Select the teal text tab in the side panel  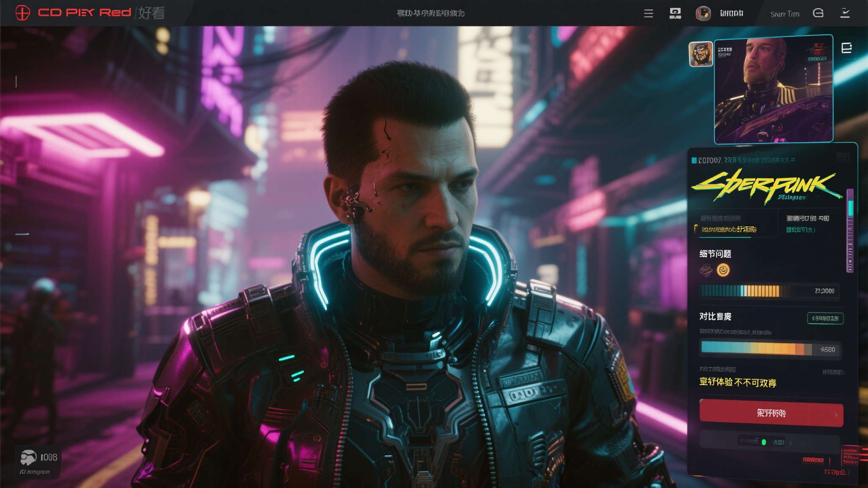(801, 230)
